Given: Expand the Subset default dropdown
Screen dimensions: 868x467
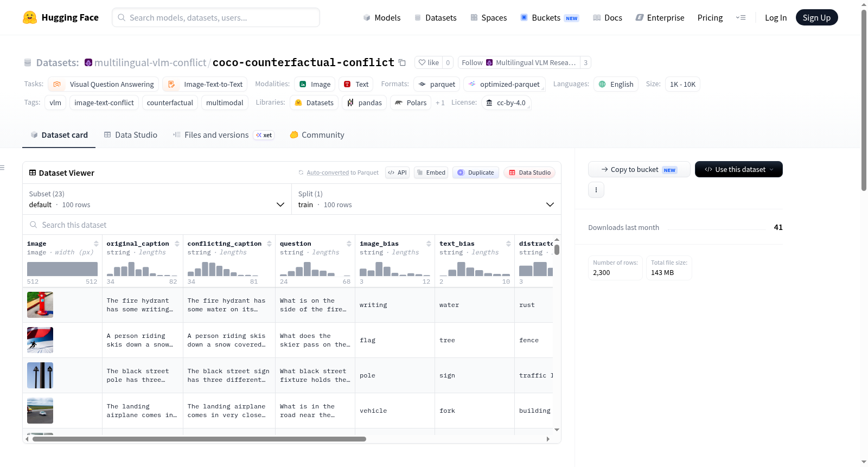Looking at the screenshot, I should tap(157, 200).
